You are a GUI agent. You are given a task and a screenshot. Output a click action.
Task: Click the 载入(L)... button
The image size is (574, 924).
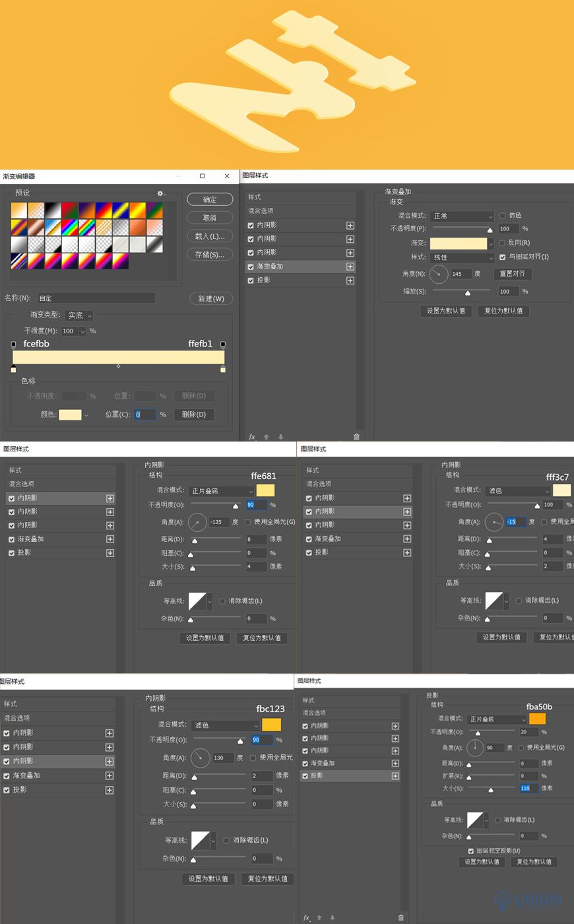(x=210, y=236)
